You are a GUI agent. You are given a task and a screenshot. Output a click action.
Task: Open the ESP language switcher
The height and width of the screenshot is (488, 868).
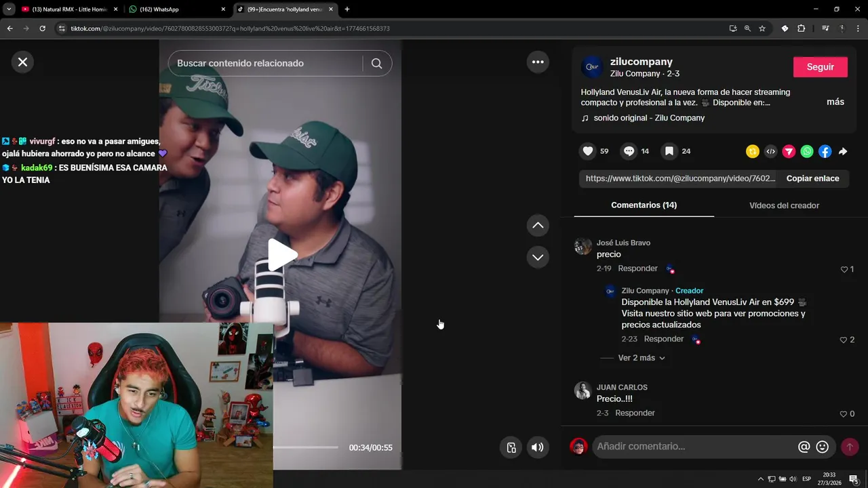tap(806, 479)
